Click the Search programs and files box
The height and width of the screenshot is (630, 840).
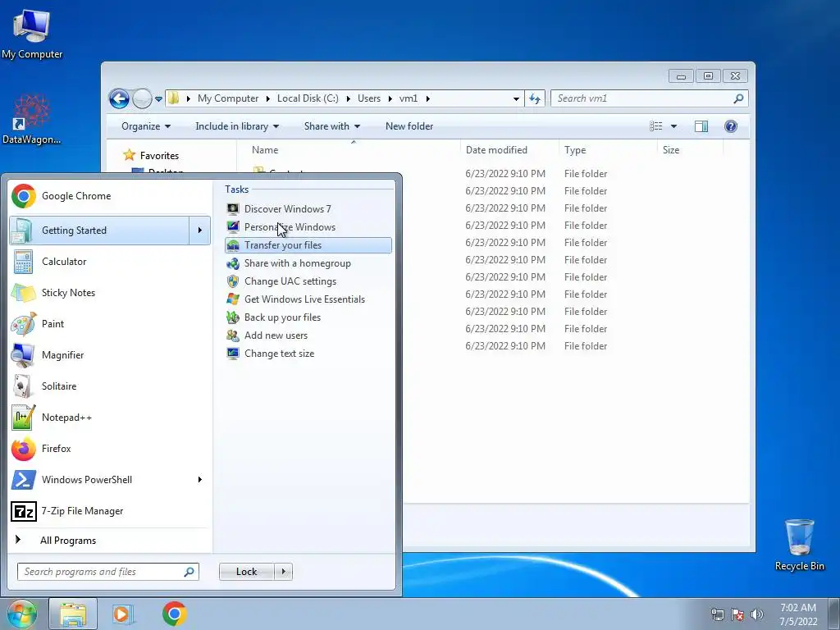(107, 572)
